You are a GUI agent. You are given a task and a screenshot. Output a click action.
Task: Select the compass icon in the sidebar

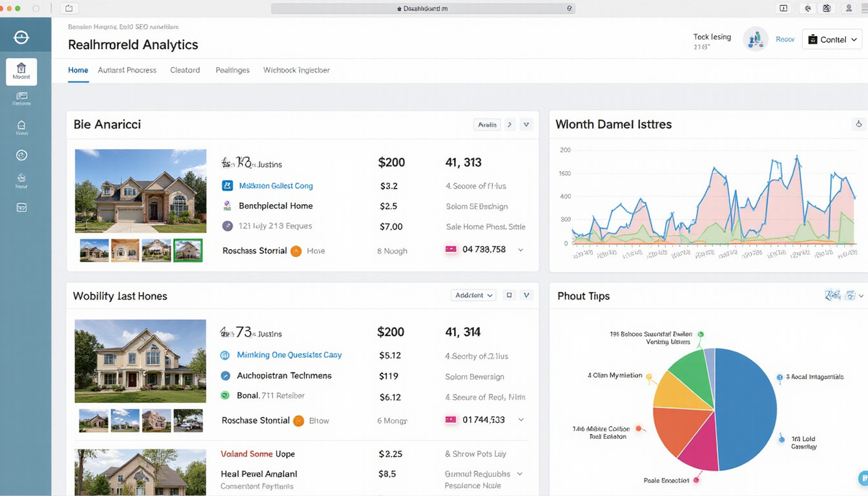(x=21, y=155)
